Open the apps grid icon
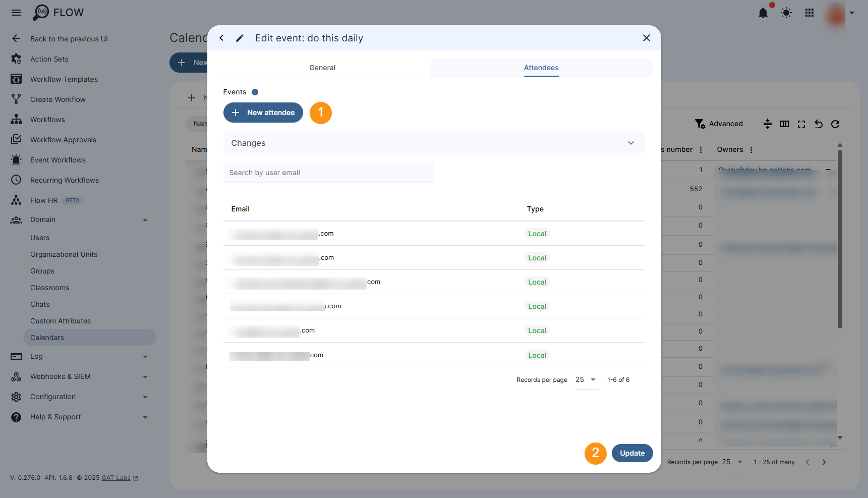The image size is (868, 498). (809, 13)
